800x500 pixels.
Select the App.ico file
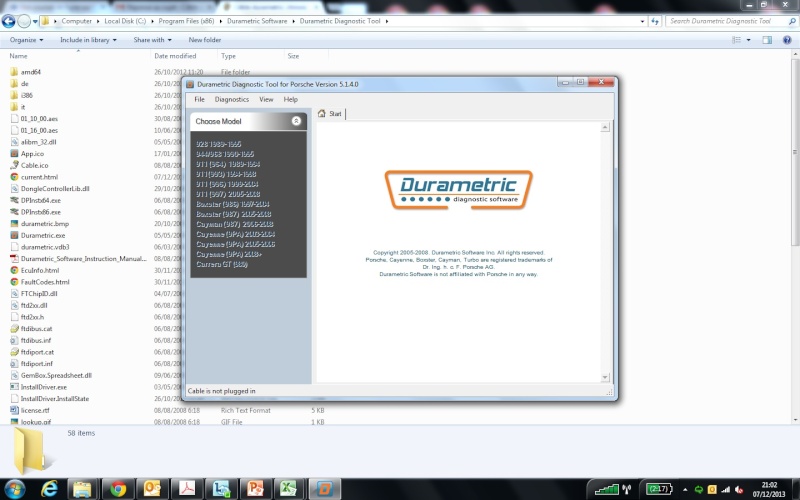coord(32,154)
